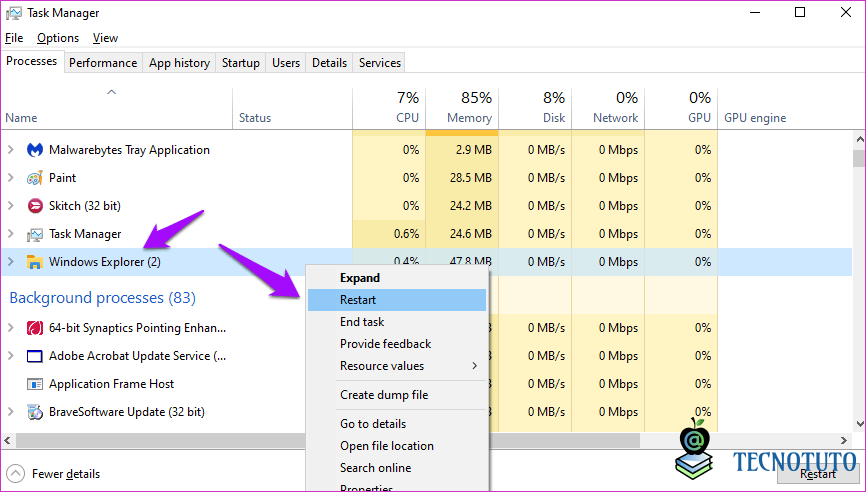Screen dimensions: 866x492
Task: Expand the Malwarebytes Tray Application row
Action: [x=10, y=150]
